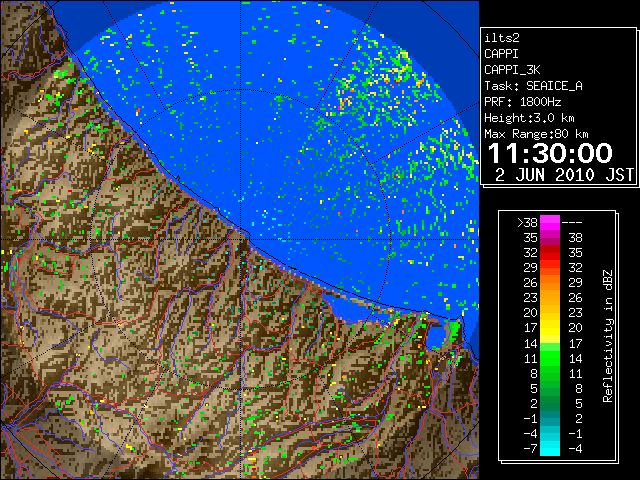Click the legend value '14' on left column
The height and width of the screenshot is (480, 640).
[x=531, y=344]
